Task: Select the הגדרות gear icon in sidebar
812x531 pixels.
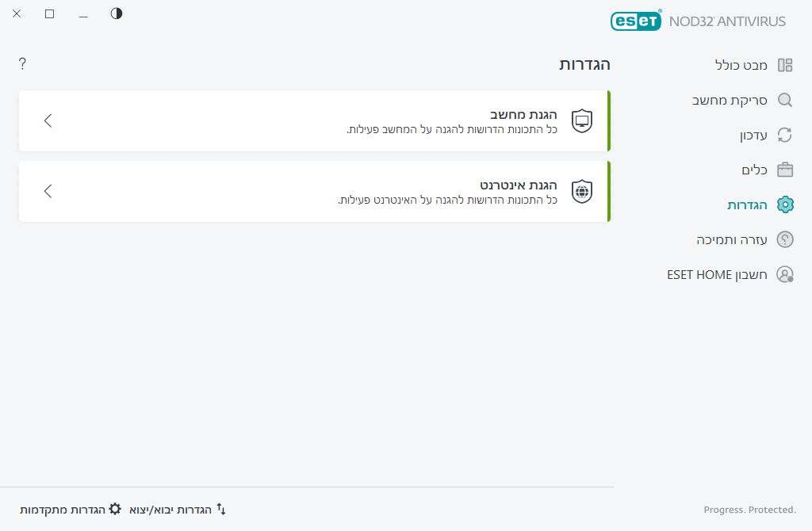Action: click(785, 204)
